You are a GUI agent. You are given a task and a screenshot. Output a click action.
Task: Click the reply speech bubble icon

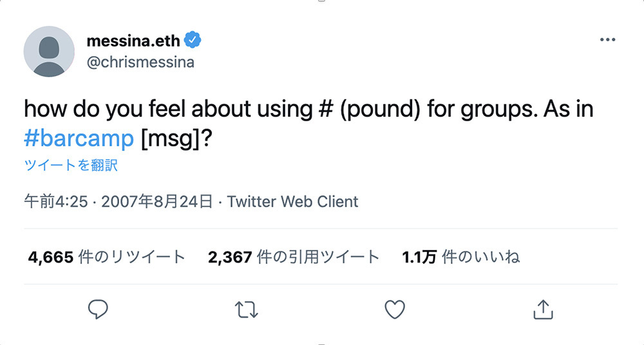click(98, 310)
